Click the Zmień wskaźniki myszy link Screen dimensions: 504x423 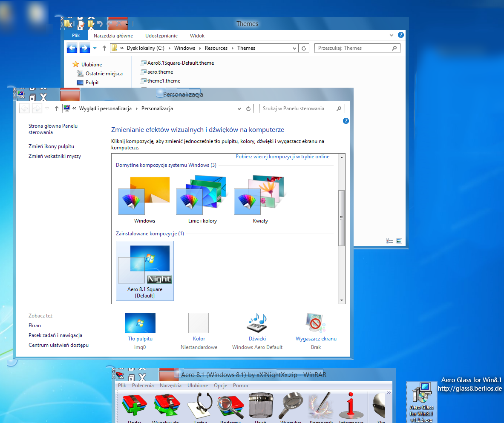pos(55,156)
